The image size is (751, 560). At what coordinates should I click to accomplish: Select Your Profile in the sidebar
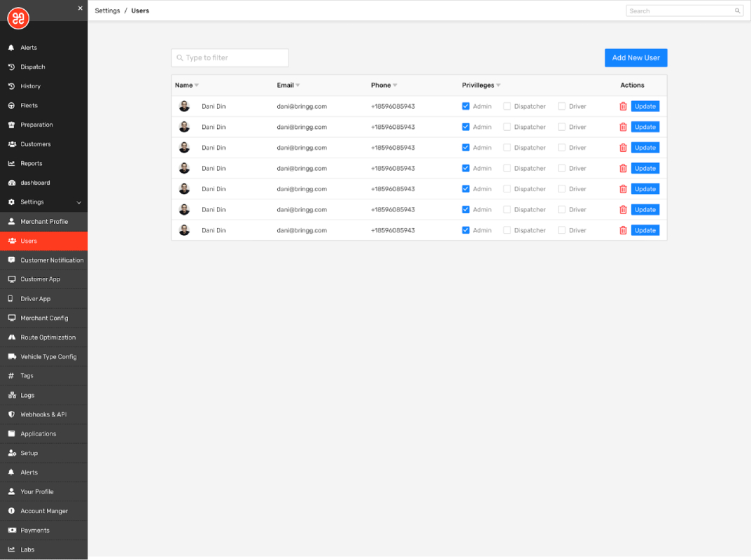pyautogui.click(x=43, y=491)
